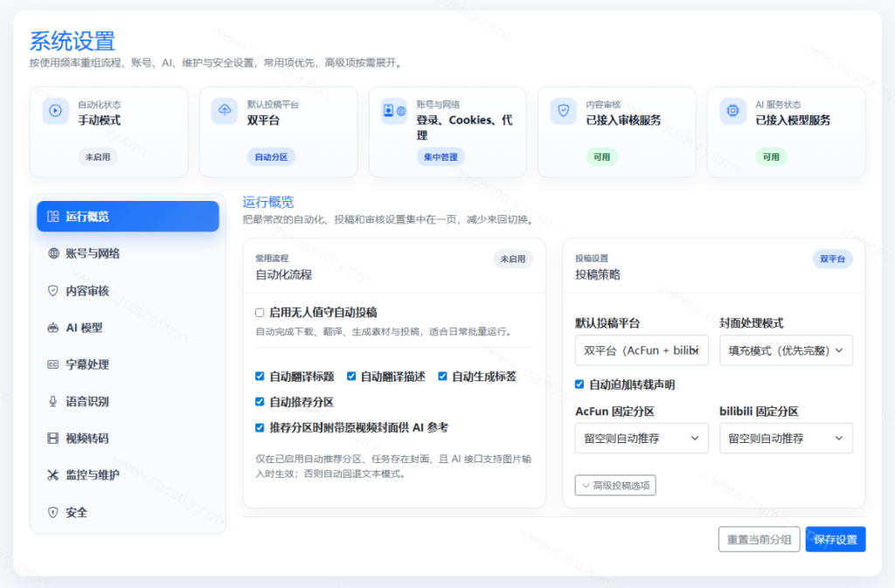The image size is (895, 588).
Task: Open the bilibili 固定分区 dropdown
Action: 786,438
